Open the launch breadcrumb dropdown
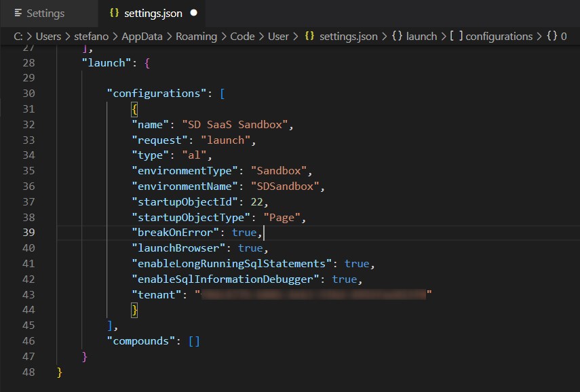Screen dimensions: 580x392 point(421,36)
